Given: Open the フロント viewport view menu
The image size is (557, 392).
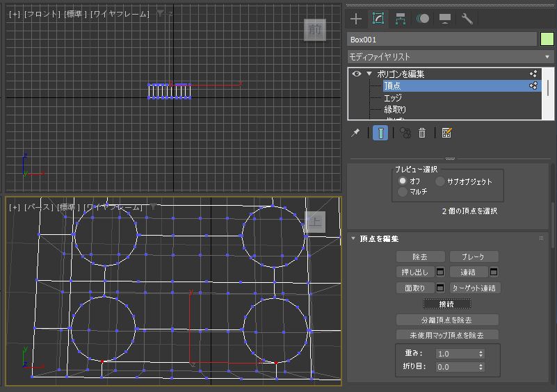Looking at the screenshot, I should coord(42,14).
